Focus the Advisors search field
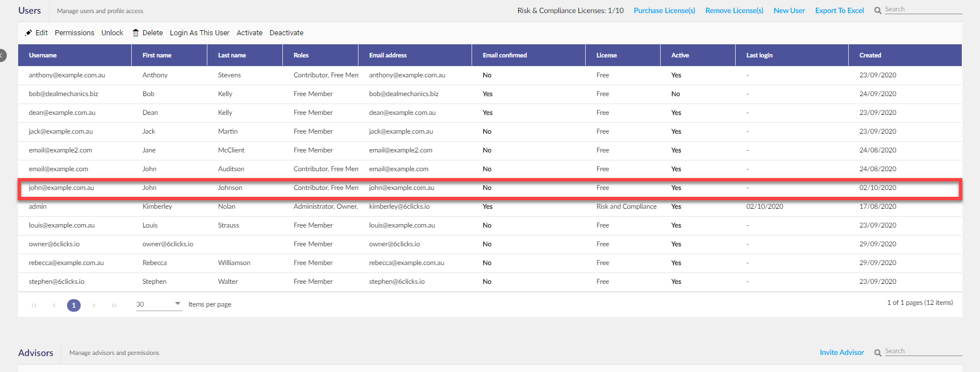The width and height of the screenshot is (980, 372). click(x=923, y=352)
